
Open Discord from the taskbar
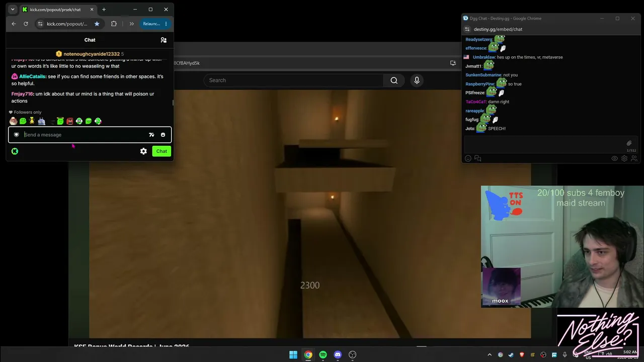[338, 354]
